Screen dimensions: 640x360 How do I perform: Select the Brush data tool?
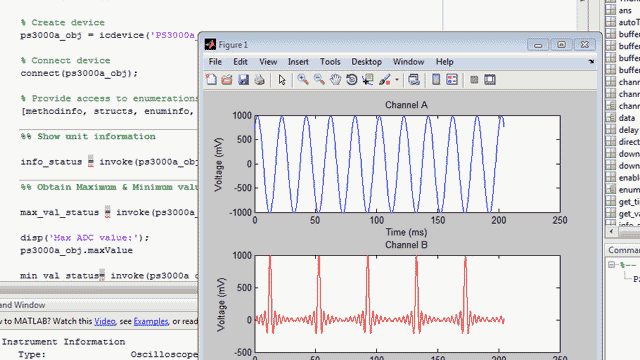(384, 80)
